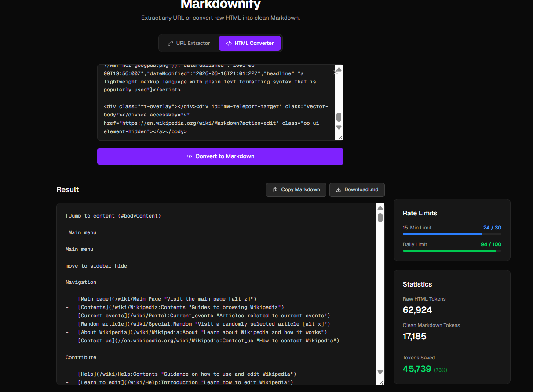Click the link icon beside URL Extractor
Image resolution: width=533 pixels, height=392 pixels.
click(170, 44)
